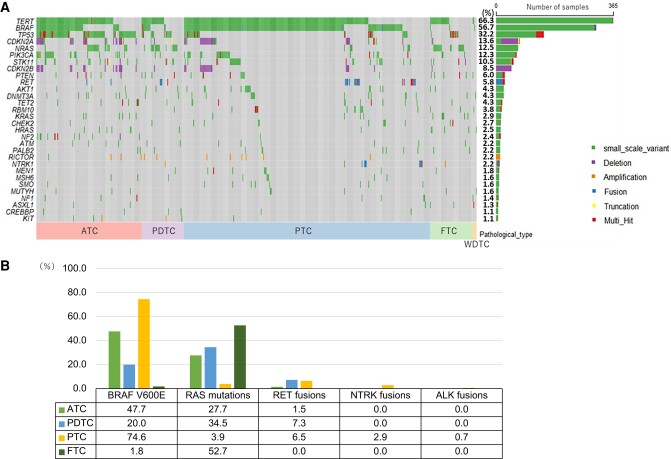671x459 pixels.
Task: Click the PDTC RAS mutations blue bar
Action: click(x=211, y=367)
